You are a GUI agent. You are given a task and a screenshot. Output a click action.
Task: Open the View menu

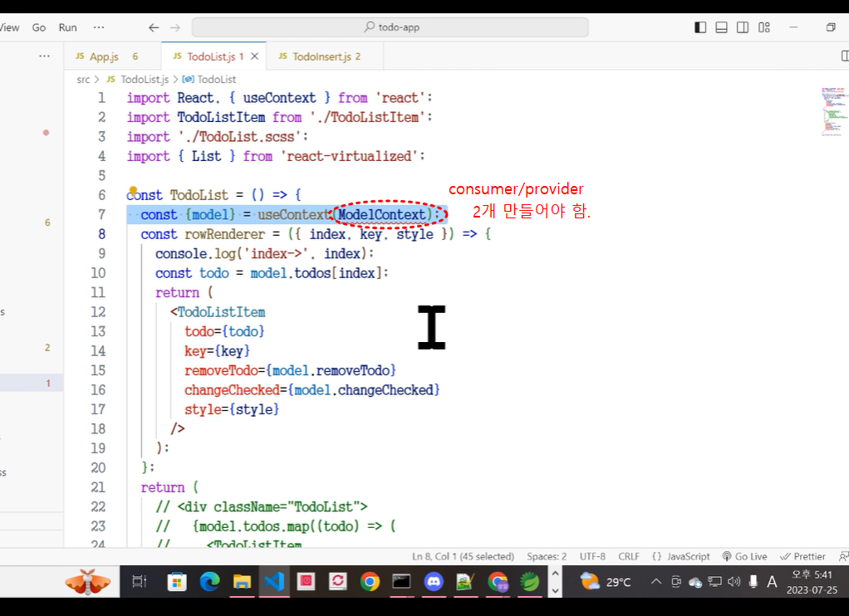[10, 27]
